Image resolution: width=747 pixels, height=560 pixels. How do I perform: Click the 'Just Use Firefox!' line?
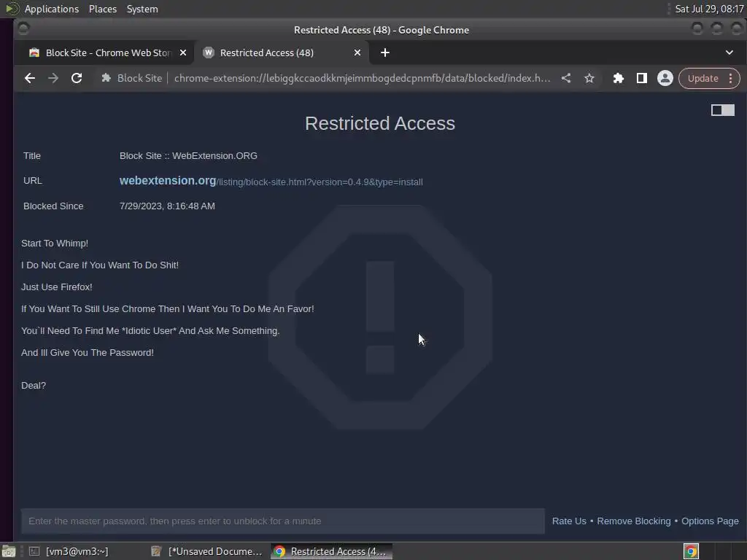coord(57,287)
